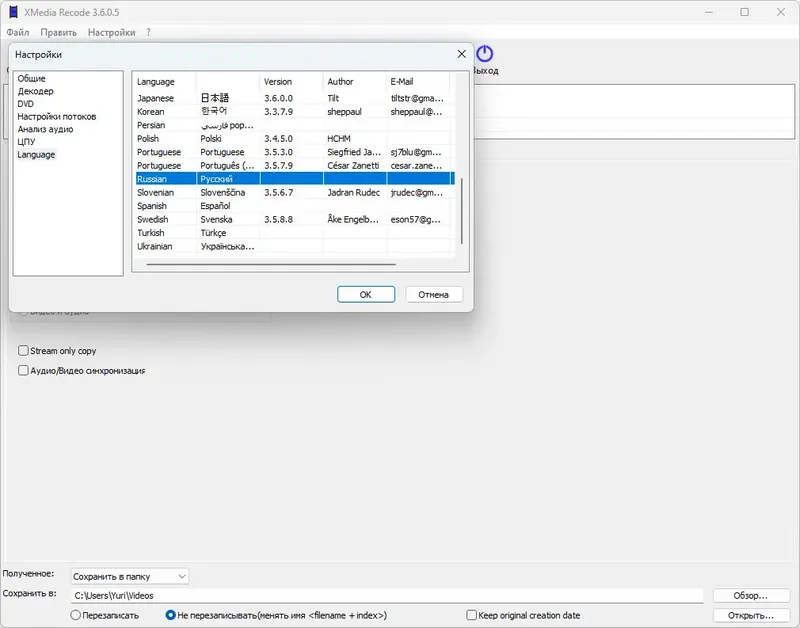Maximize the XMedia Recode window
This screenshot has width=800, height=628.
[x=744, y=12]
